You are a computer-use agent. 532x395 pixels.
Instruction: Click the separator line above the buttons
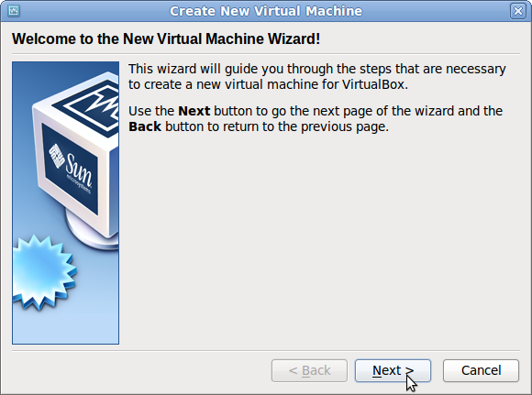tap(266, 351)
